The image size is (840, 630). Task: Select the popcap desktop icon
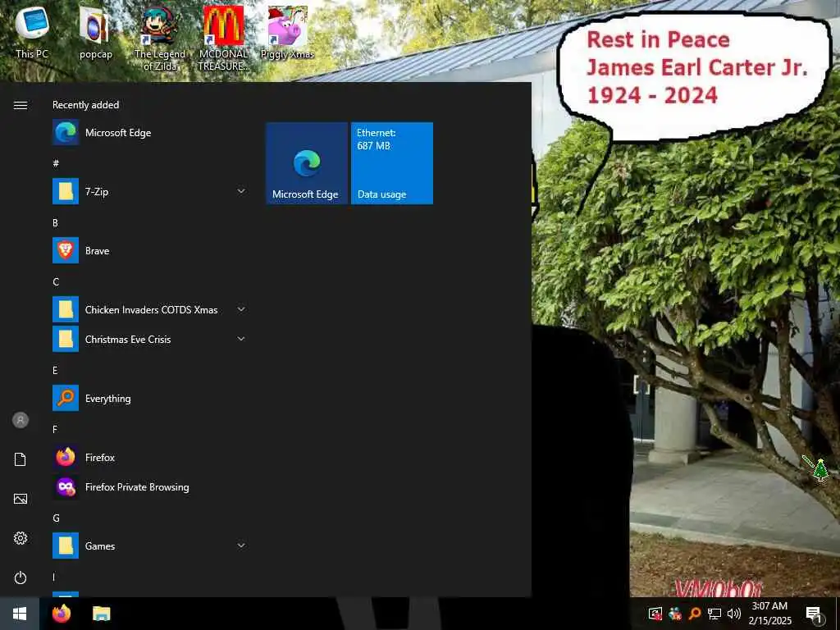tap(95, 33)
